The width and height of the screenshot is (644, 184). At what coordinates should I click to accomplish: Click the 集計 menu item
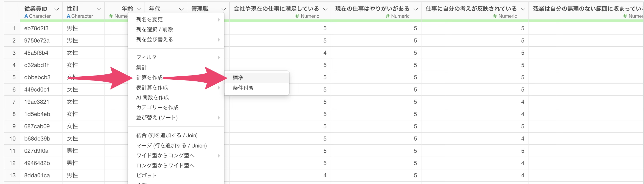[x=141, y=67]
